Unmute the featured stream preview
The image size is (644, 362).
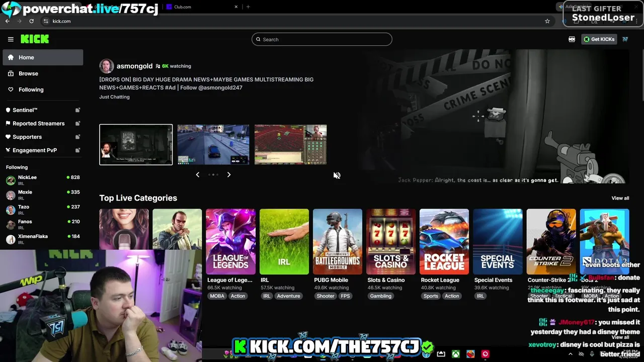337,175
